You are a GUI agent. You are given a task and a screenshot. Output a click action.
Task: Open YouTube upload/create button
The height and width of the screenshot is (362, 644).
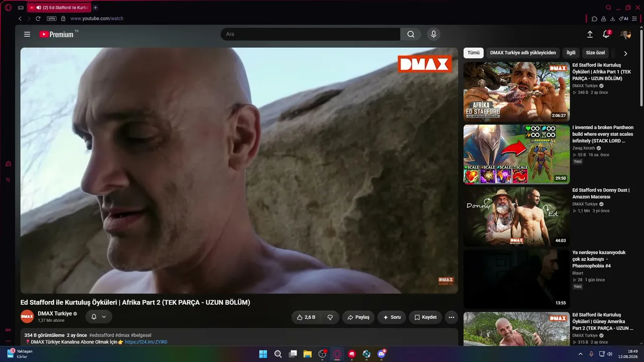click(x=590, y=34)
